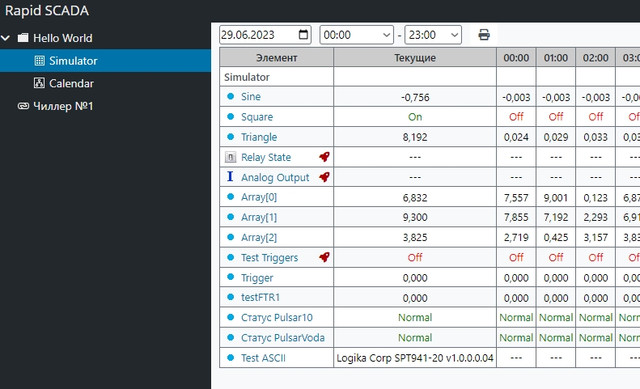Open the Array[1] channel link

pyautogui.click(x=259, y=217)
